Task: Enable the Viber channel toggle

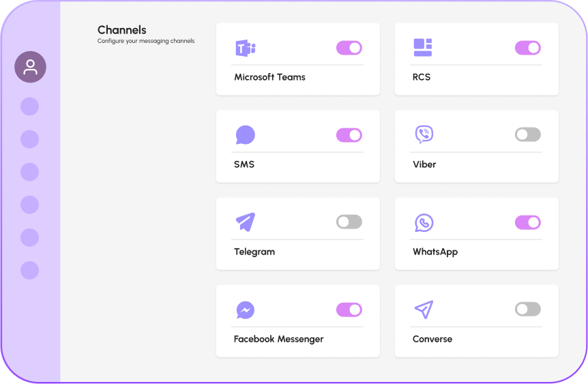Action: pos(527,134)
